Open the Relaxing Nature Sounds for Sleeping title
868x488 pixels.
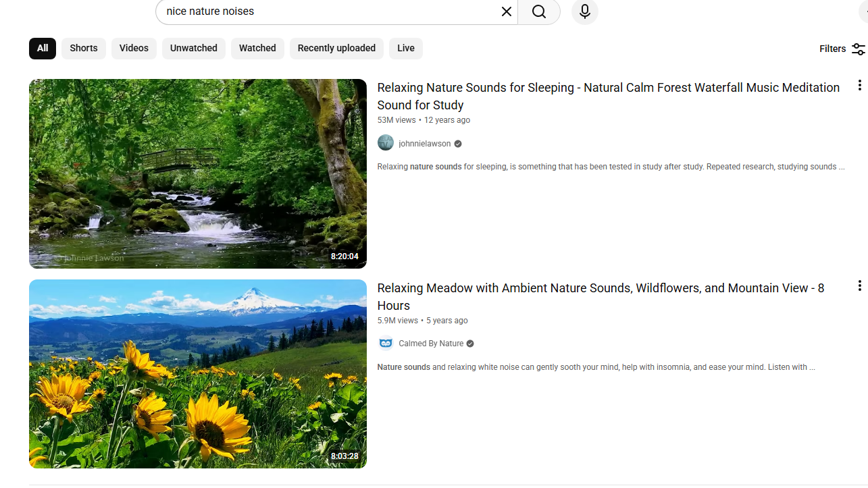tap(609, 97)
